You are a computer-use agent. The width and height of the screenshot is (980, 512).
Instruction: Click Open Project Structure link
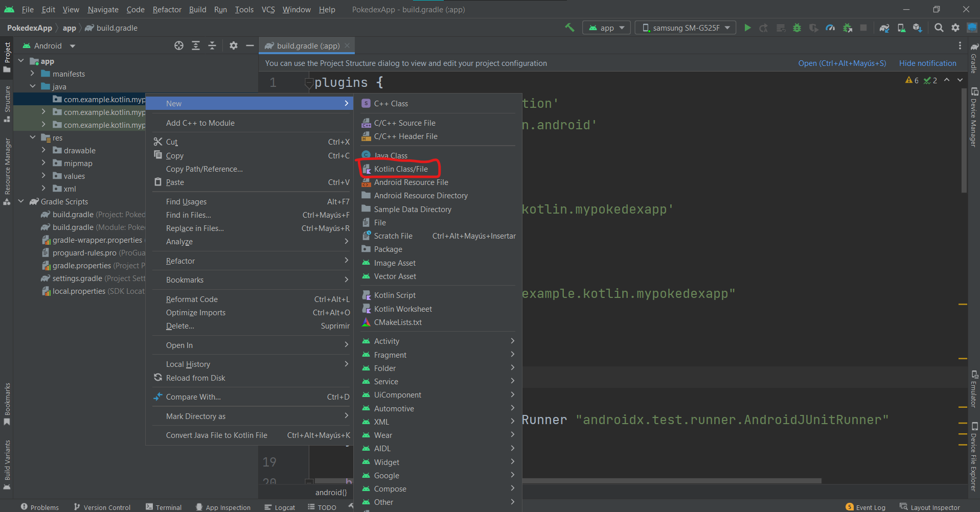click(x=842, y=63)
